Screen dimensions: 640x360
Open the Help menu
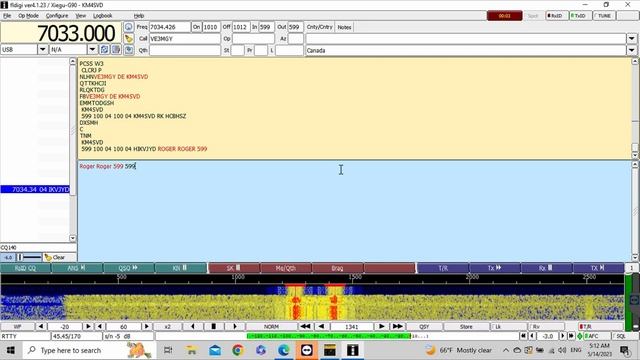coord(139,16)
